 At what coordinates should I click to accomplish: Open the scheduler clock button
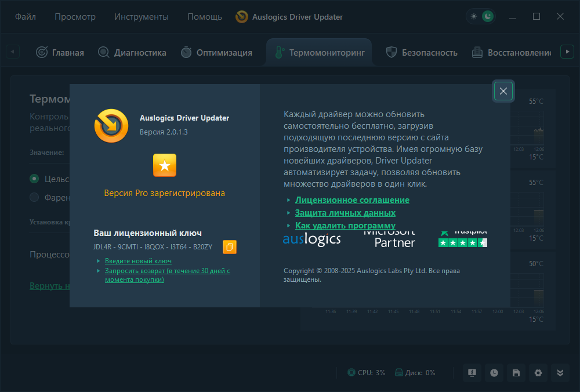494,373
